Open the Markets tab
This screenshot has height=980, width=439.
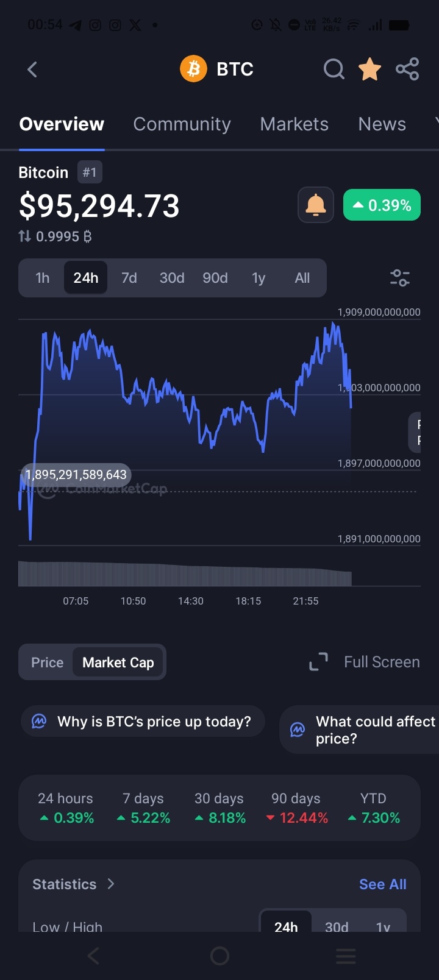294,124
